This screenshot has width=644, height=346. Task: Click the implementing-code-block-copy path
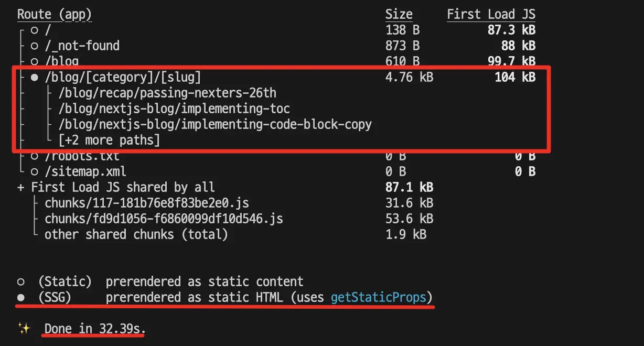click(x=215, y=125)
